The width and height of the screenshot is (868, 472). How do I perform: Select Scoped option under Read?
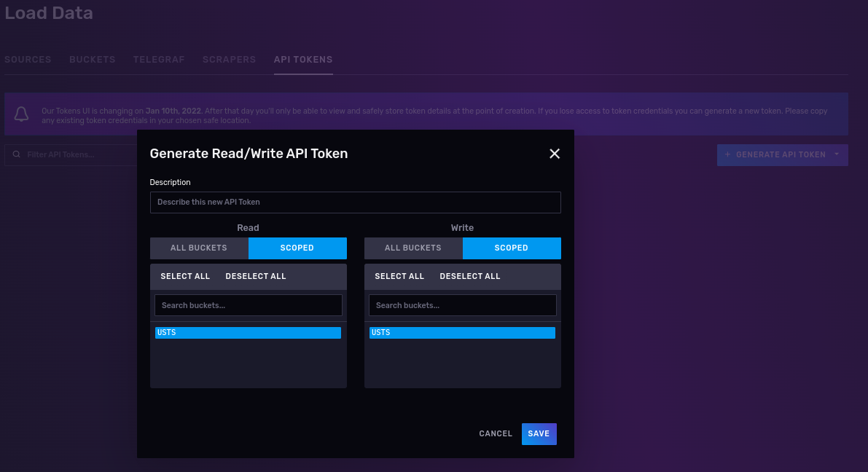297,248
